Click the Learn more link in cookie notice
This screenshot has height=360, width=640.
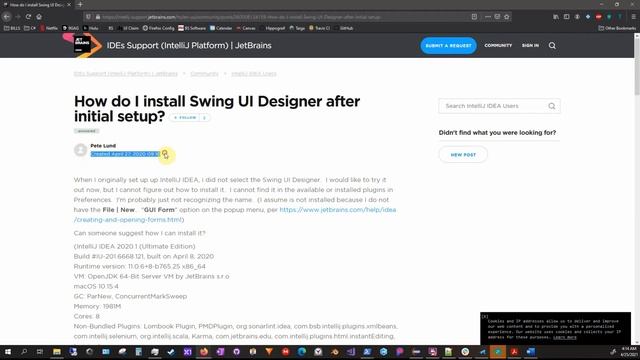point(564,337)
